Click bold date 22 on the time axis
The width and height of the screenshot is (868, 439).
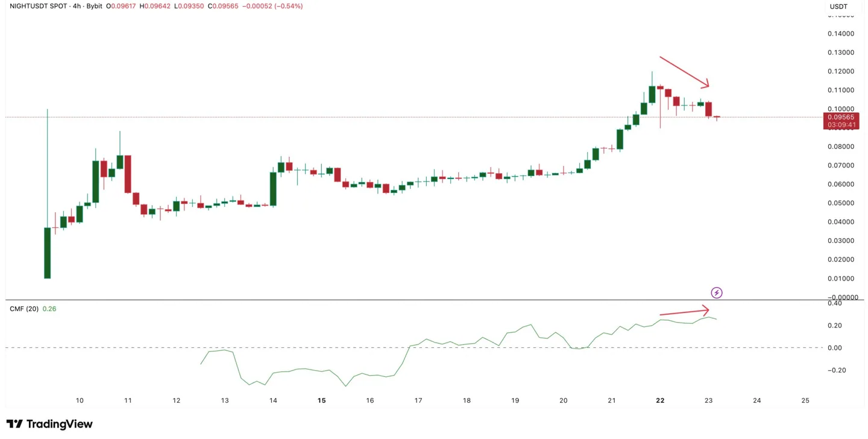click(x=660, y=400)
